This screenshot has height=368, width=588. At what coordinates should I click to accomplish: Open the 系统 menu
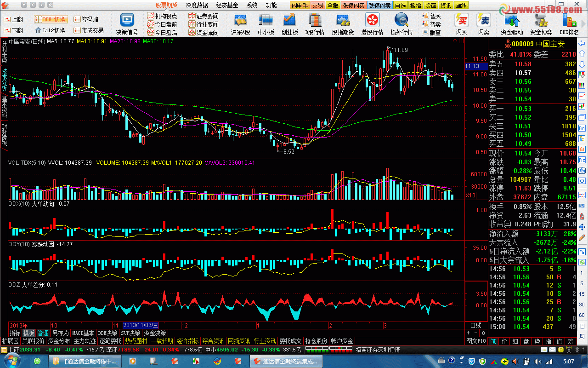coord(252,6)
